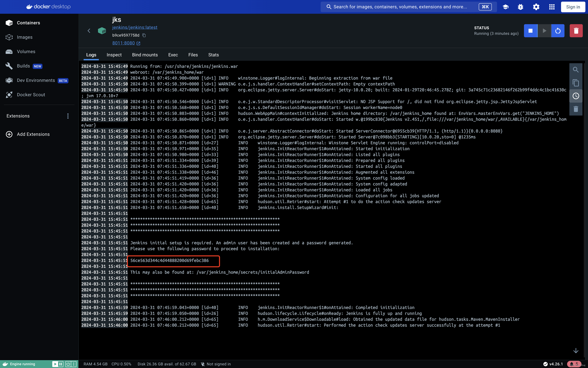Open the Exec tab

click(x=173, y=55)
